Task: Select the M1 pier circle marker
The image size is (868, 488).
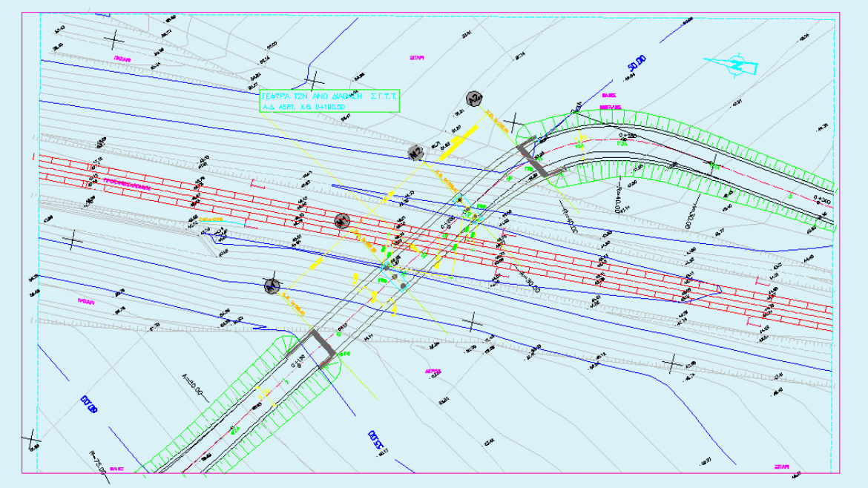Action: [x=341, y=220]
